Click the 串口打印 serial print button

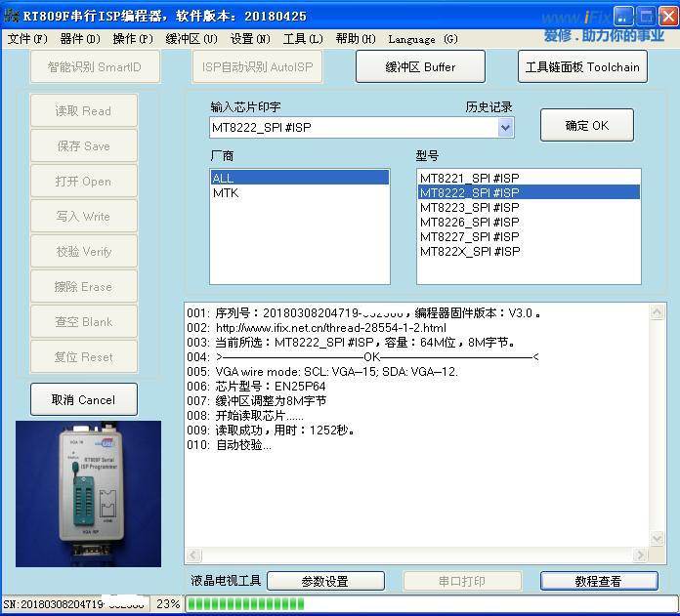(462, 581)
